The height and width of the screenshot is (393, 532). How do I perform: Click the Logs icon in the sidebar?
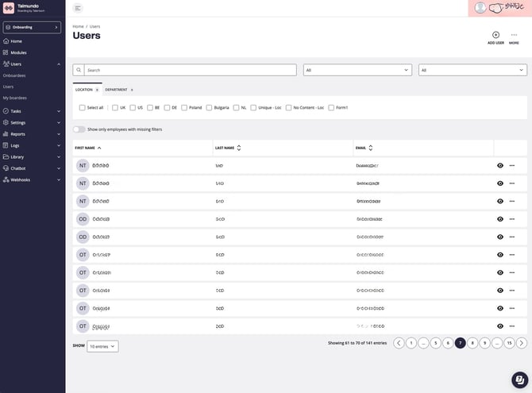(6, 145)
